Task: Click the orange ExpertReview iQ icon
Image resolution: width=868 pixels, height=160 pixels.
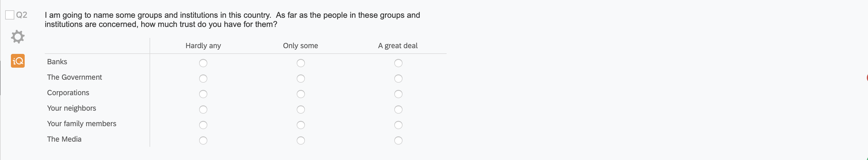Action: tap(18, 61)
